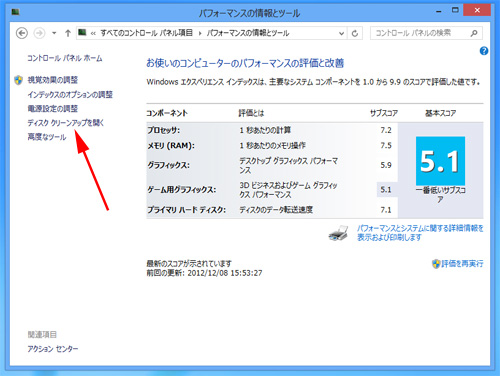Click the address bar control panel icon
The image size is (500, 376).
82,32
